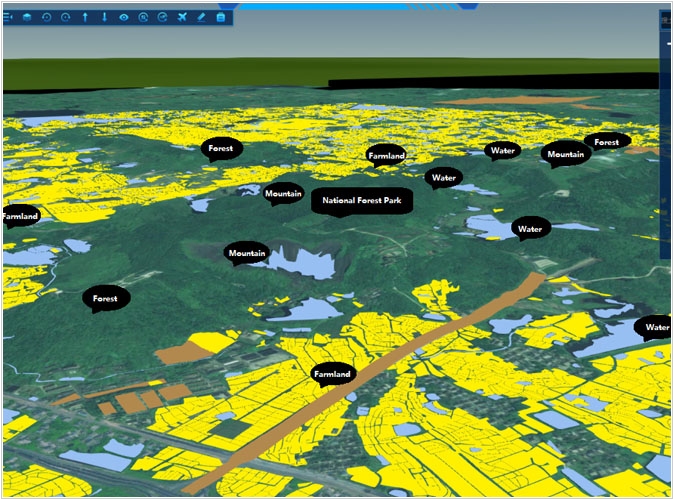Select the pencil edit tool
The height and width of the screenshot is (499, 673).
pyautogui.click(x=201, y=17)
